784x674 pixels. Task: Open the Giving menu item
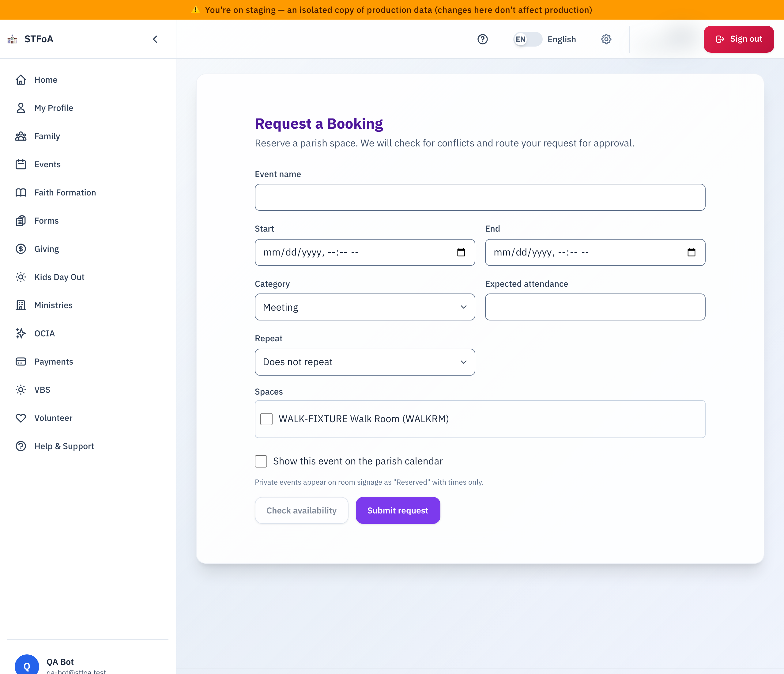pos(88,249)
